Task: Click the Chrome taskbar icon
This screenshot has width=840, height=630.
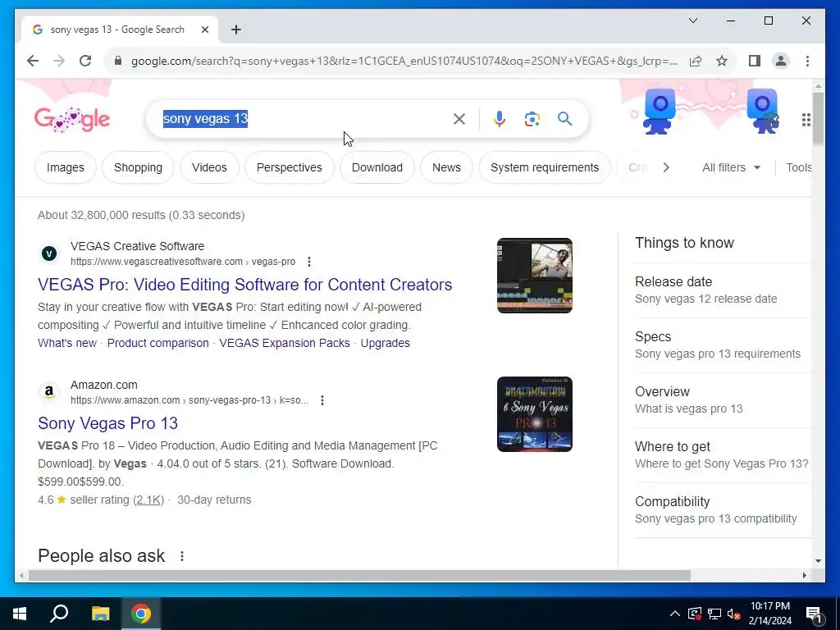Action: 141,614
